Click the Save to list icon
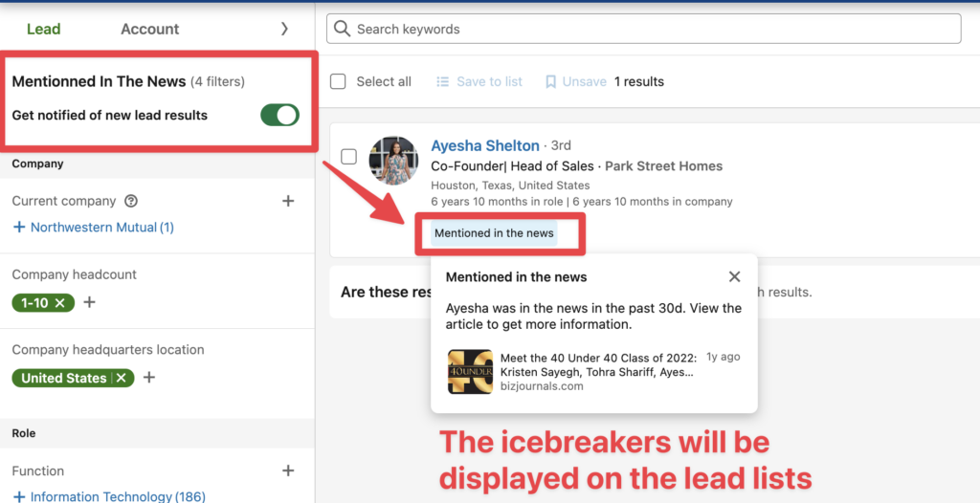This screenshot has width=980, height=503. [x=442, y=82]
